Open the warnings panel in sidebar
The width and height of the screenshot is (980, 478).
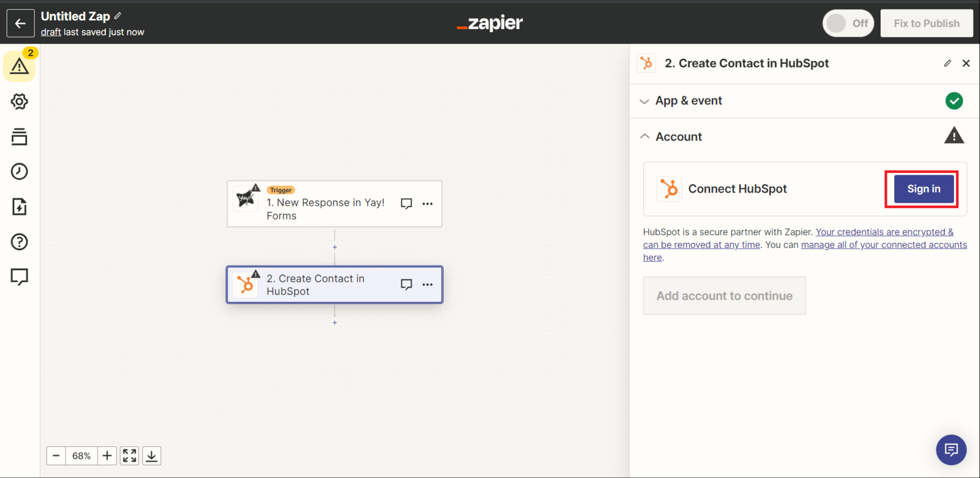[x=19, y=66]
